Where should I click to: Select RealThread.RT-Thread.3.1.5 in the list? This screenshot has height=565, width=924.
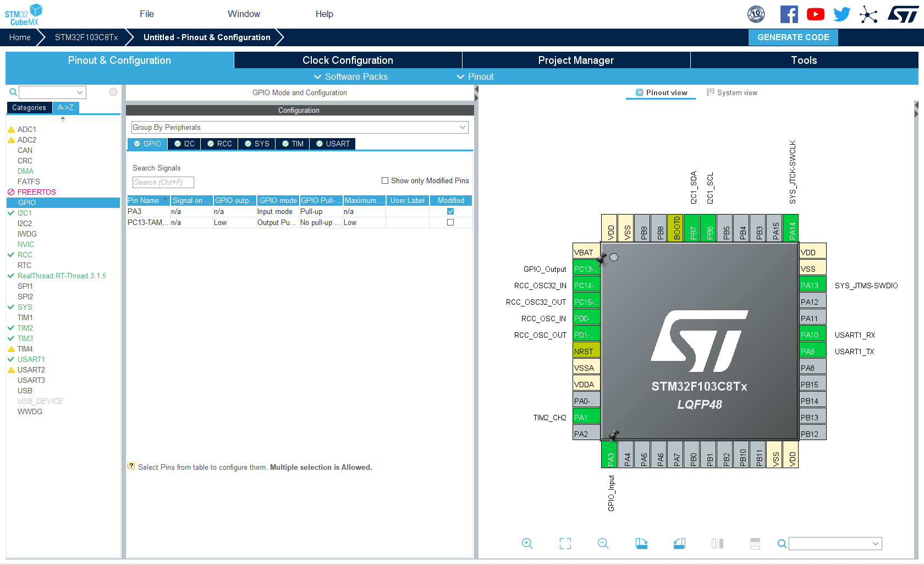[62, 276]
